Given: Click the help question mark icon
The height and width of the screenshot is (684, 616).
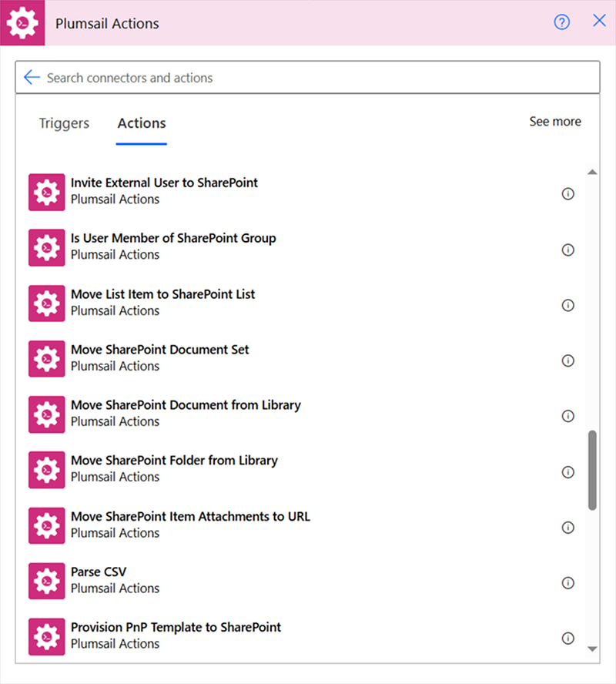Looking at the screenshot, I should click(x=561, y=22).
